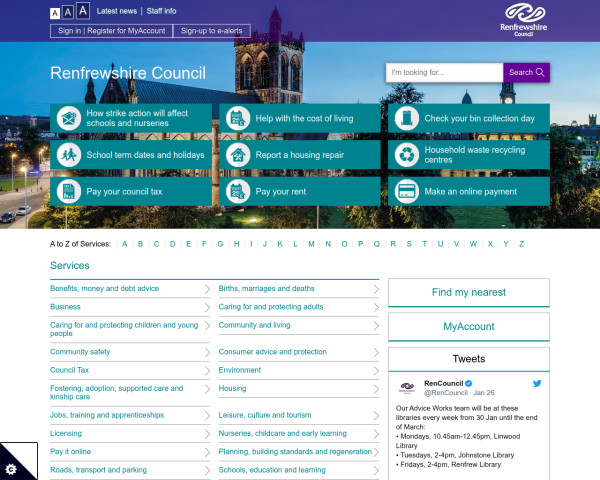Expand Caring for and protecting adults chevron
Image resolution: width=600 pixels, height=480 pixels.
(x=376, y=307)
